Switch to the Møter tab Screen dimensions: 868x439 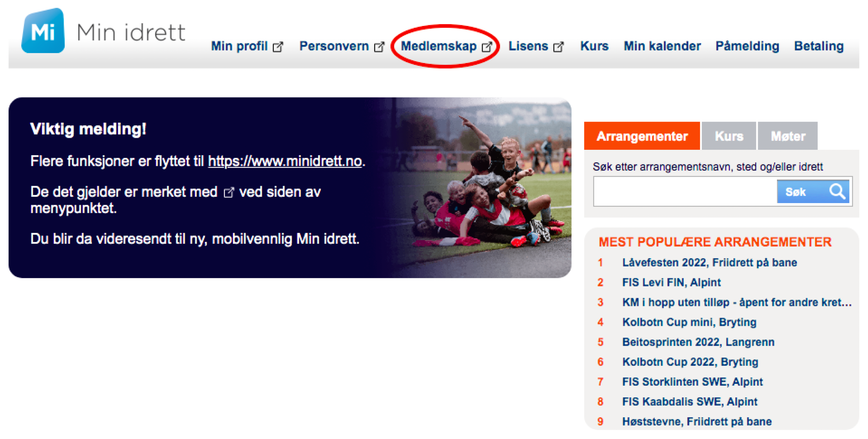tap(788, 136)
